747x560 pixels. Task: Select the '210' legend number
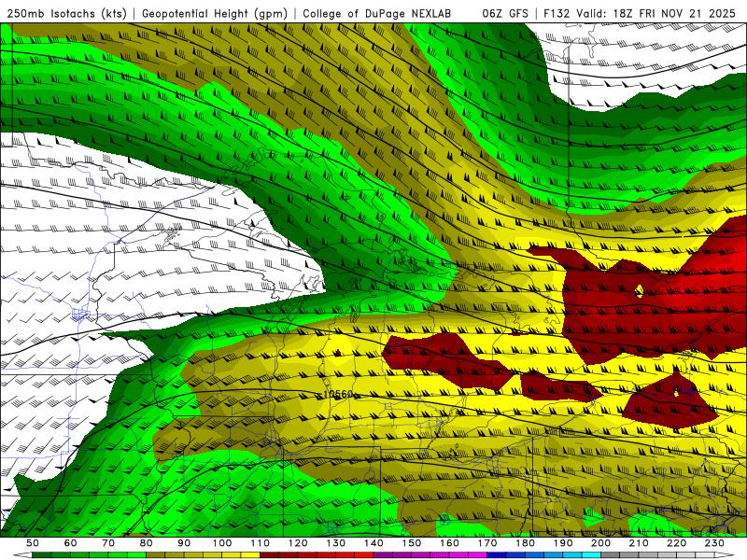click(640, 543)
